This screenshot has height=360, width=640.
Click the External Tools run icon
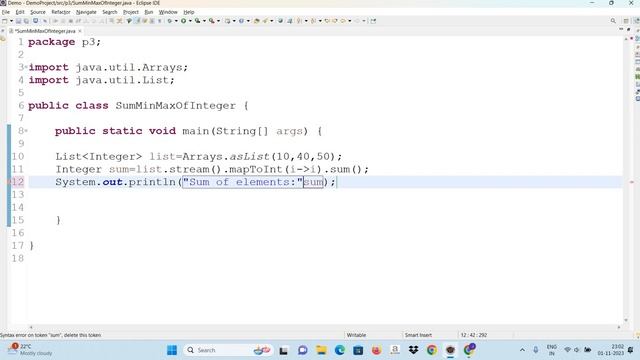pos(212,21)
